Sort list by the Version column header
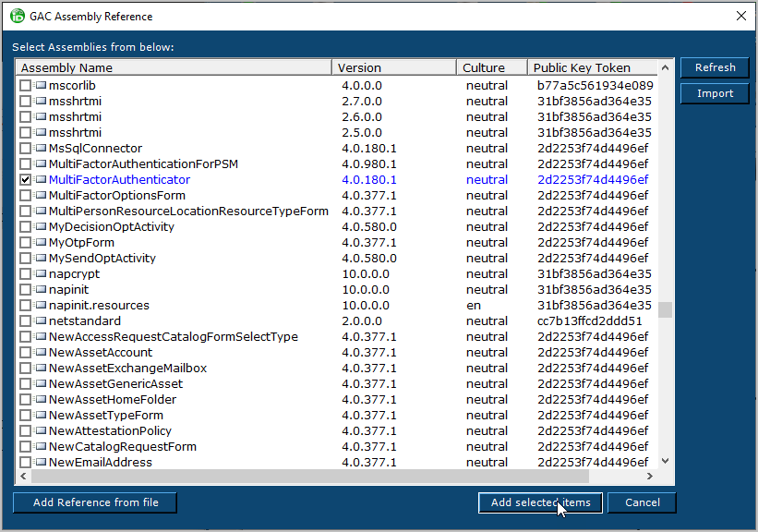The width and height of the screenshot is (758, 532). coord(394,67)
